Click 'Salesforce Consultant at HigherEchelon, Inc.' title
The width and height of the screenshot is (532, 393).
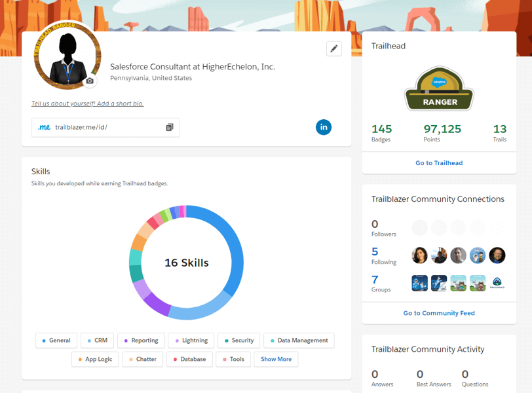pos(193,67)
